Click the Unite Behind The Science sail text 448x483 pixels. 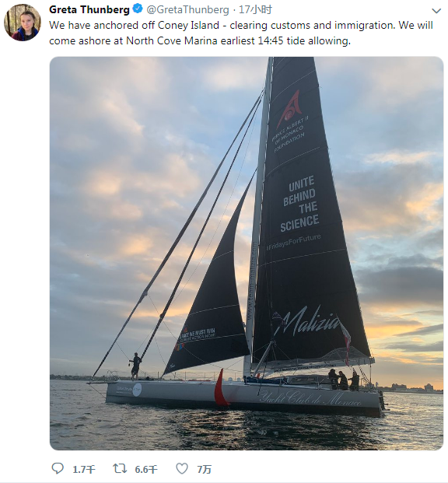click(x=299, y=205)
